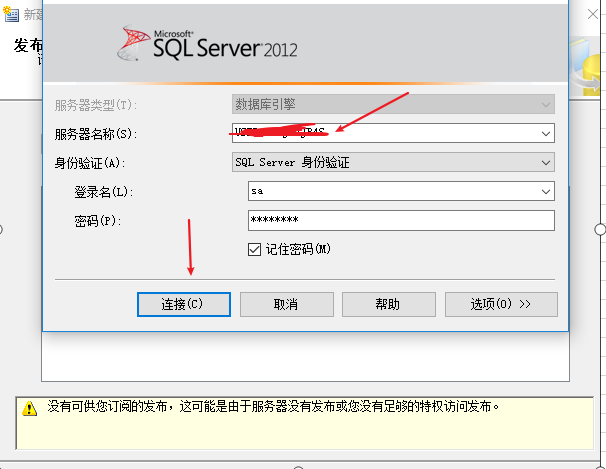Viewport: 606px width, 469px height.
Task: Click the no-publication warning message text
Action: pyautogui.click(x=273, y=407)
